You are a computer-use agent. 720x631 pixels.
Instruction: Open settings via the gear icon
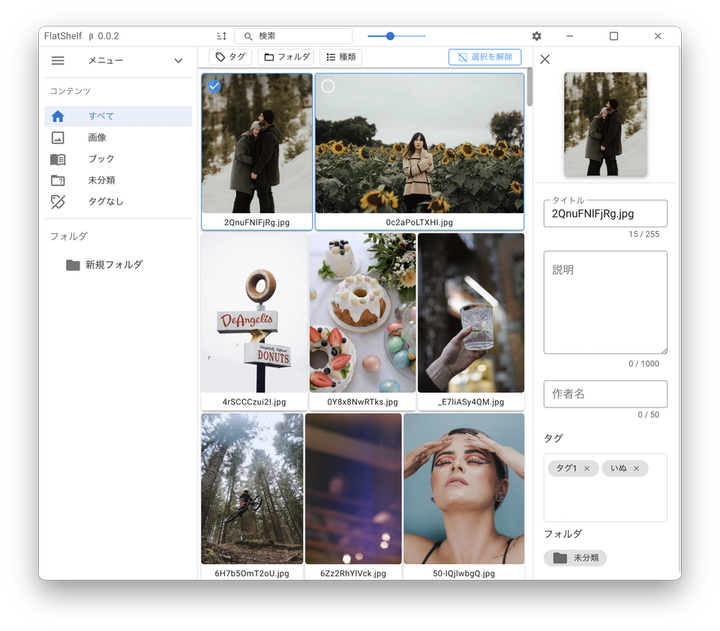(536, 36)
